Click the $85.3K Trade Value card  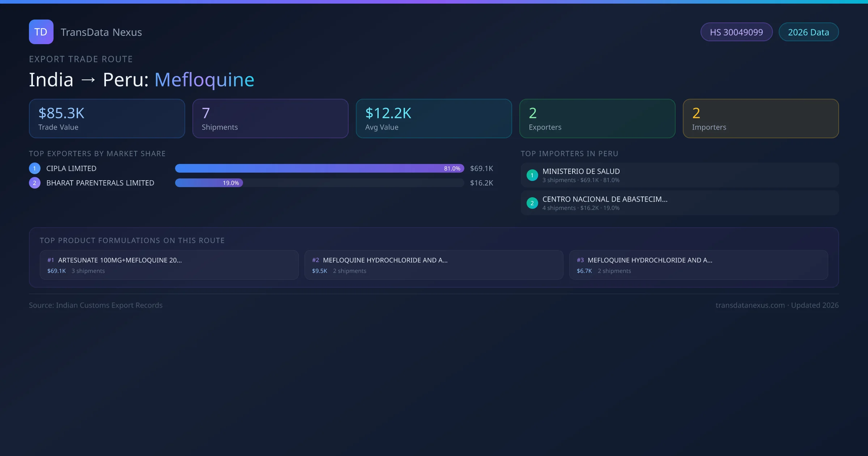tap(107, 119)
